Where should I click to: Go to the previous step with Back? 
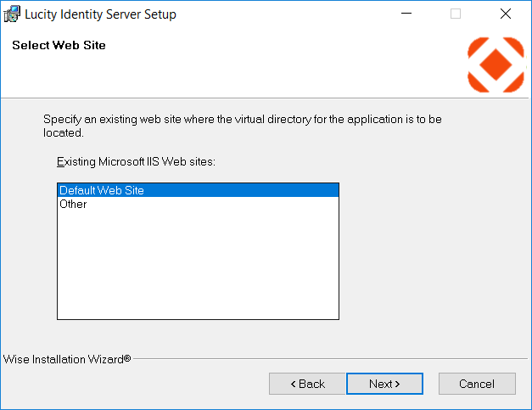307,384
